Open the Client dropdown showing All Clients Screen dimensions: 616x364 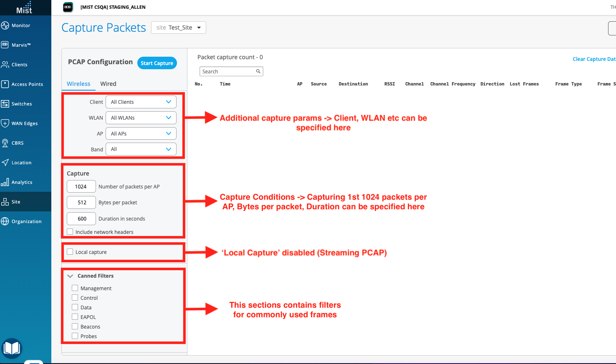141,102
